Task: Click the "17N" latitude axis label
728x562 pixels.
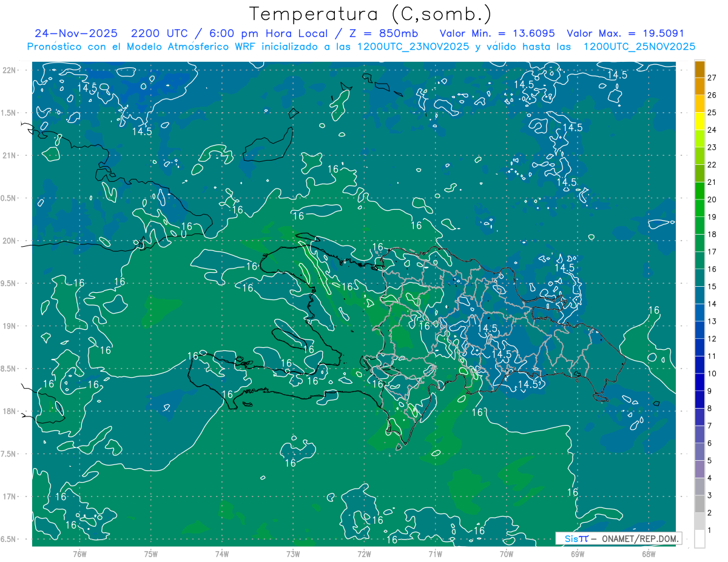Action: (x=10, y=497)
